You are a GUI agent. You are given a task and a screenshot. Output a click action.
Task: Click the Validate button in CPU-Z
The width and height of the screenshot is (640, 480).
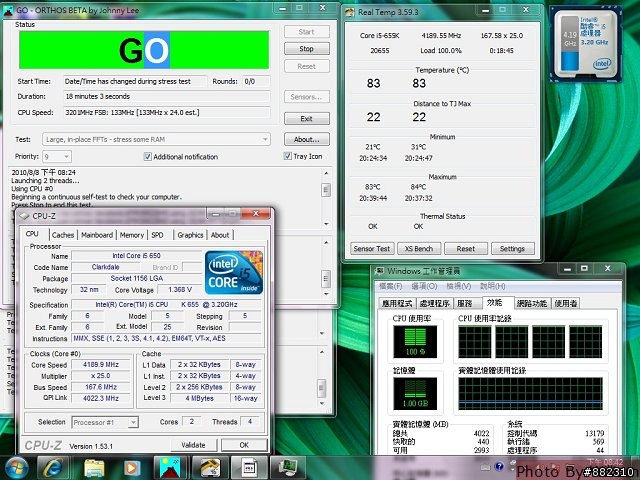(x=193, y=445)
